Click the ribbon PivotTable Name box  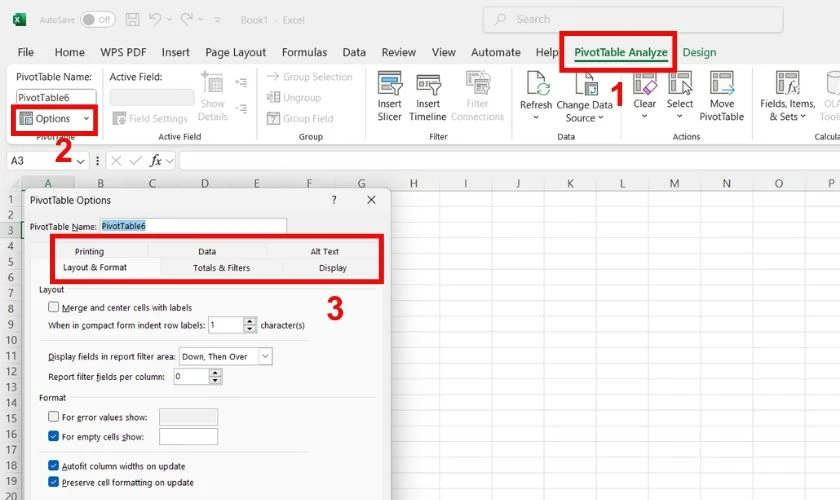pos(56,97)
